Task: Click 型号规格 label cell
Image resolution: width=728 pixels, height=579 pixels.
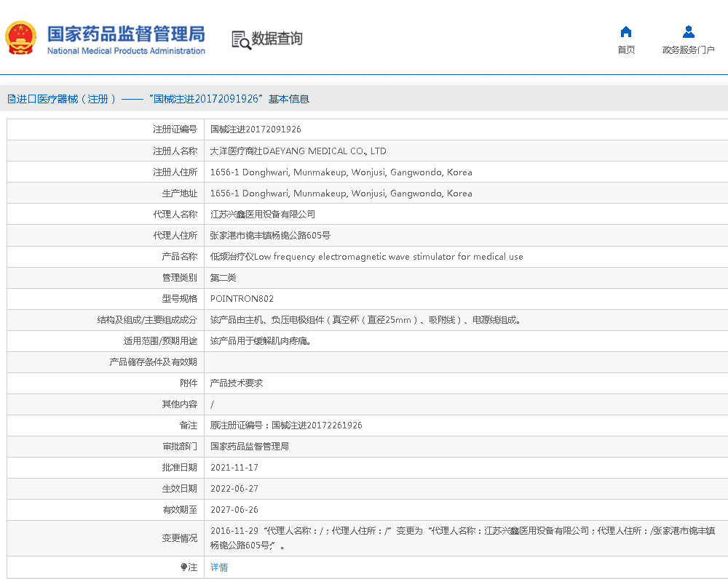Action: click(106, 298)
